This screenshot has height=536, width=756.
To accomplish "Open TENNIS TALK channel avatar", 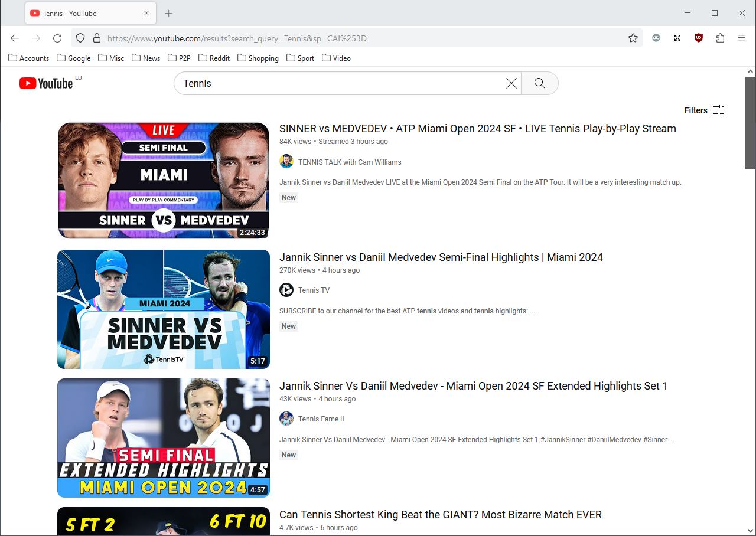I will coord(286,162).
